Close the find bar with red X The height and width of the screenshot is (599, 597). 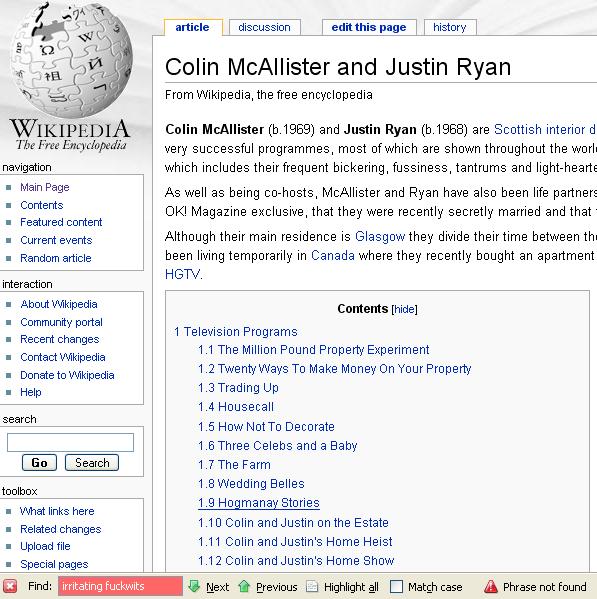(10, 586)
